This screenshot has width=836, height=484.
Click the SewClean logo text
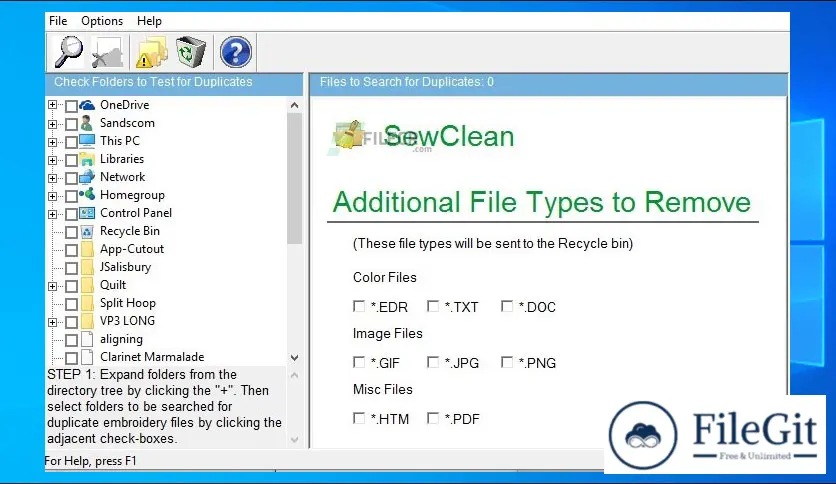tap(448, 136)
